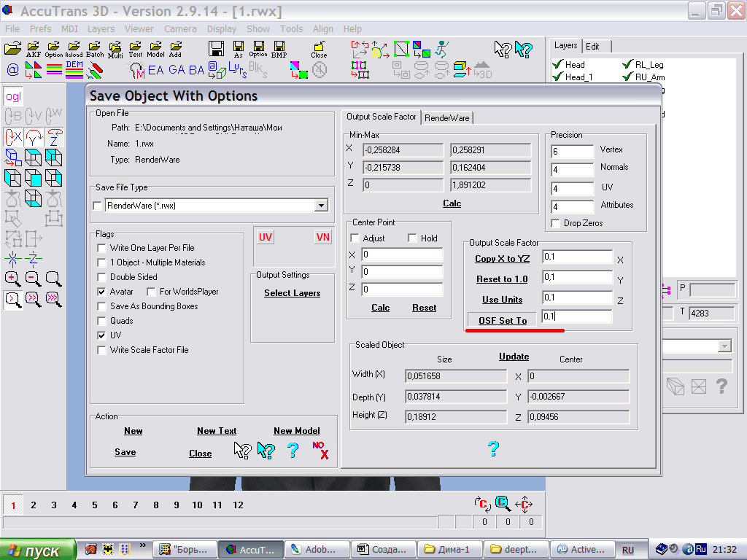Image resolution: width=747 pixels, height=560 pixels.
Task: Tick the For WorldsPlayer checkbox
Action: (x=152, y=292)
